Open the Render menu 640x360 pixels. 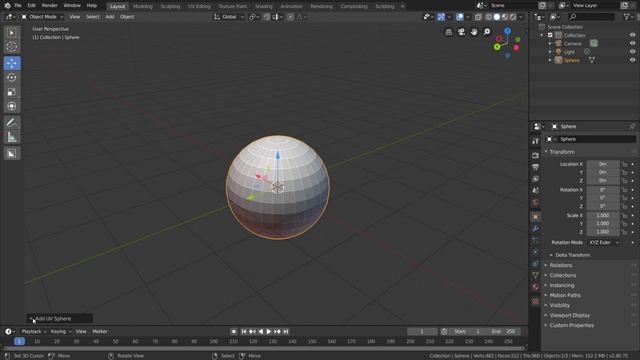49,6
